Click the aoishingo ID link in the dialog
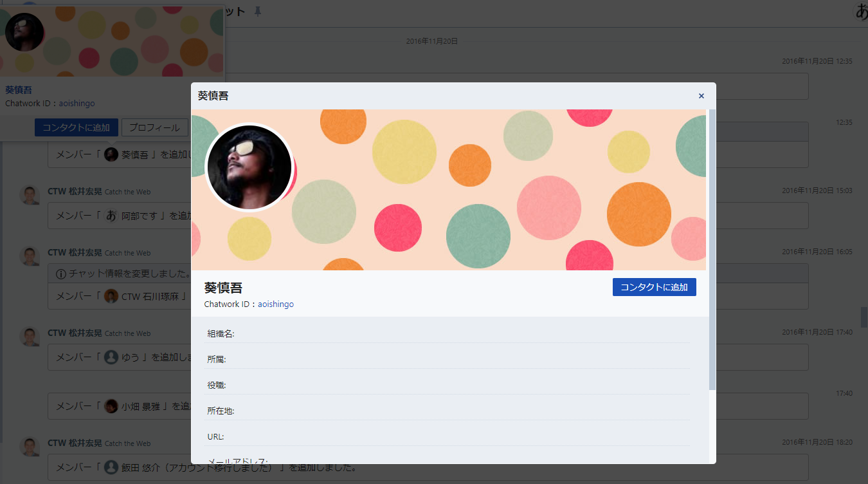Image resolution: width=868 pixels, height=484 pixels. [275, 304]
